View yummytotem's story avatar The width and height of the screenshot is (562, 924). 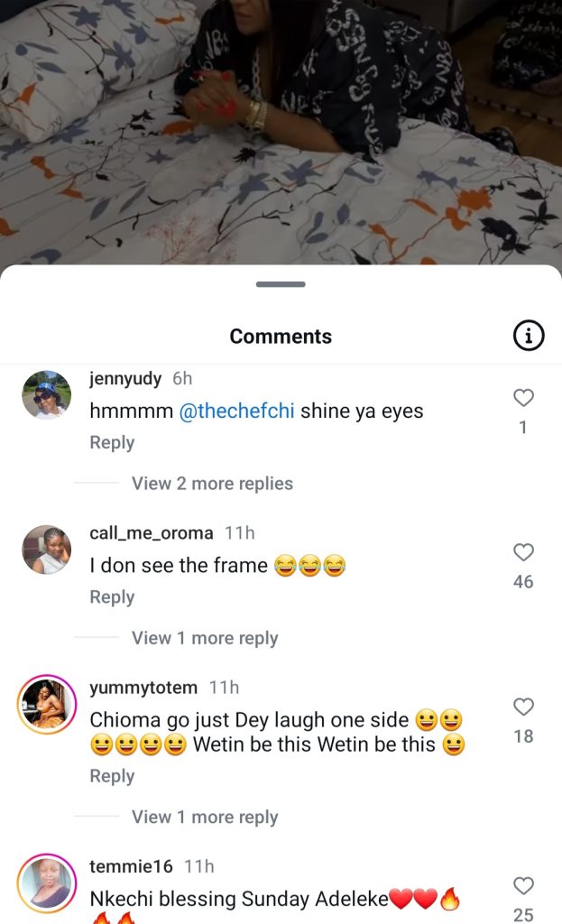coord(46,704)
